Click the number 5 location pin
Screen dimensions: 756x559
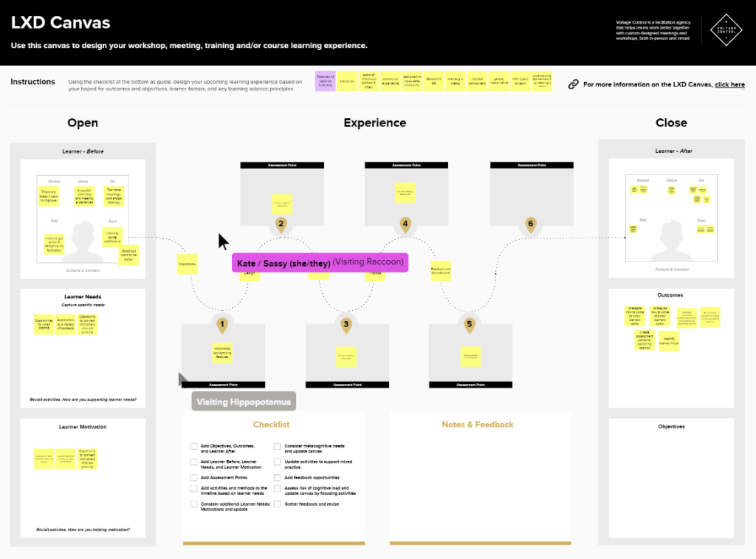469,323
